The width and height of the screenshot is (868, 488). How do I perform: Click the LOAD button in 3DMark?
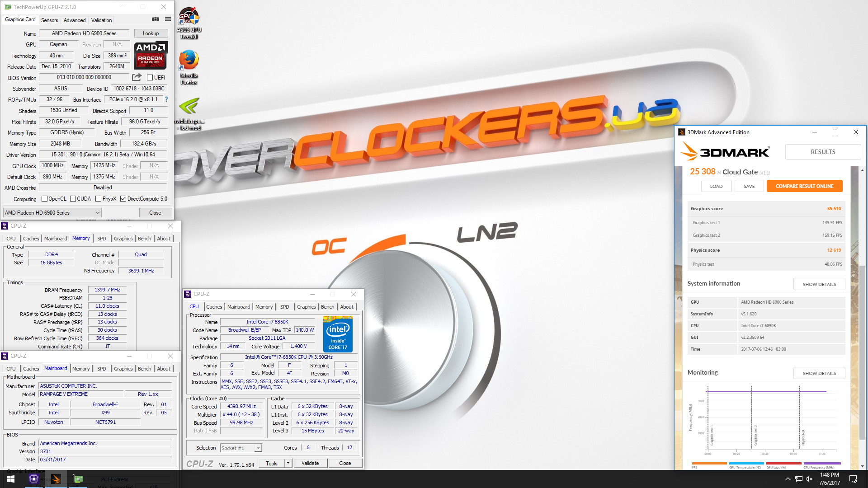(716, 186)
